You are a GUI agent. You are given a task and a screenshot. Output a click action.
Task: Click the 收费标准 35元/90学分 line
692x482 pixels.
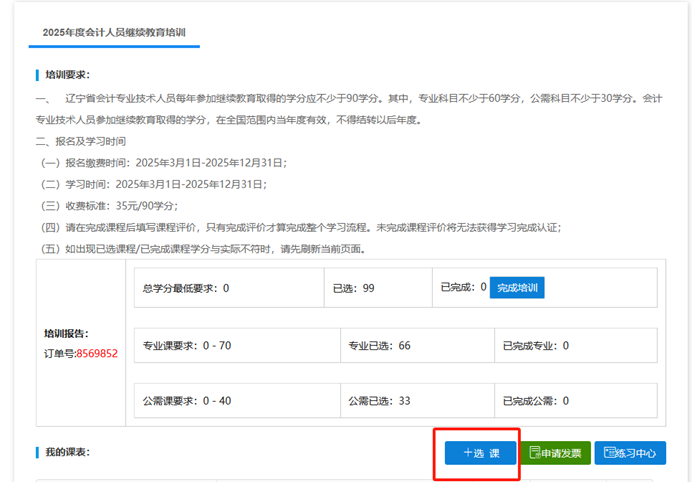point(108,205)
